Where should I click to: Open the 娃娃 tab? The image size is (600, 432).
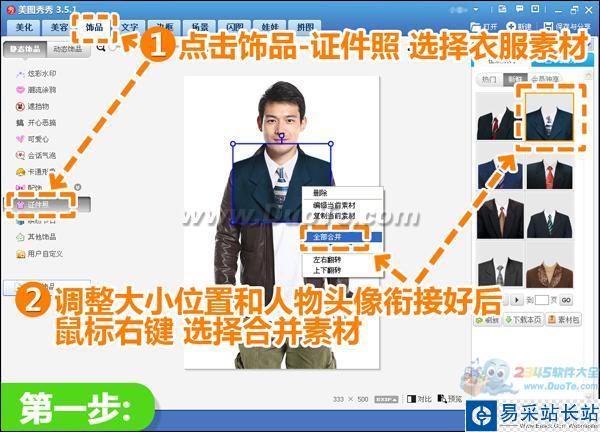tap(270, 27)
